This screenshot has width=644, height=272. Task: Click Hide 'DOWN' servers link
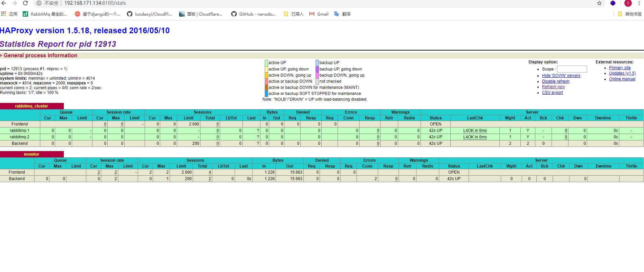click(561, 76)
